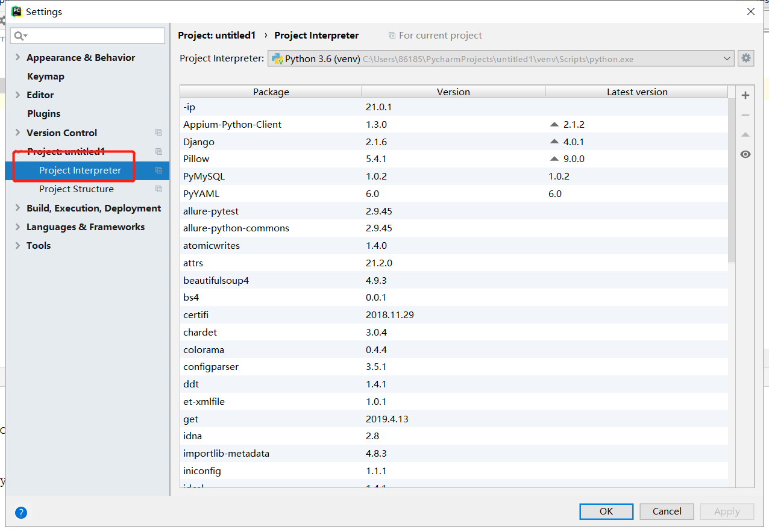Click the Install package plus icon
Image resolution: width=769 pixels, height=532 pixels.
pos(745,95)
